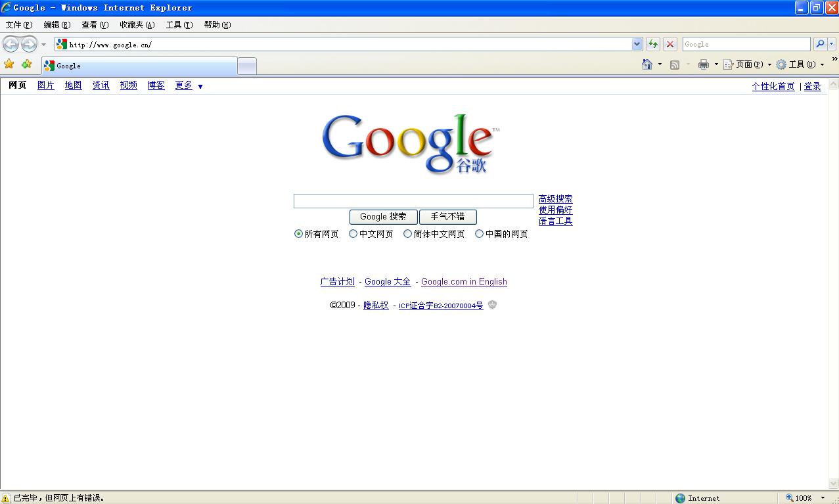Click the address bar URL field
This screenshot has height=504, width=839.
point(350,44)
